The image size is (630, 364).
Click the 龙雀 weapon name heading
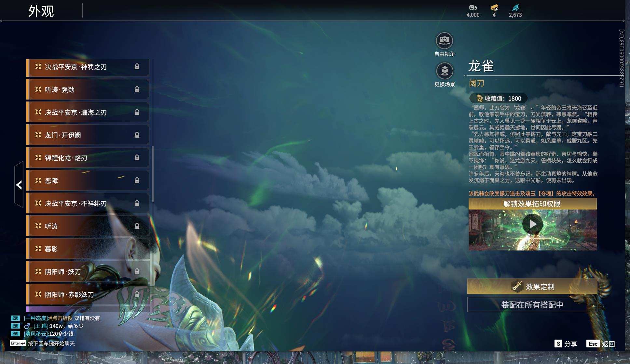click(x=481, y=66)
